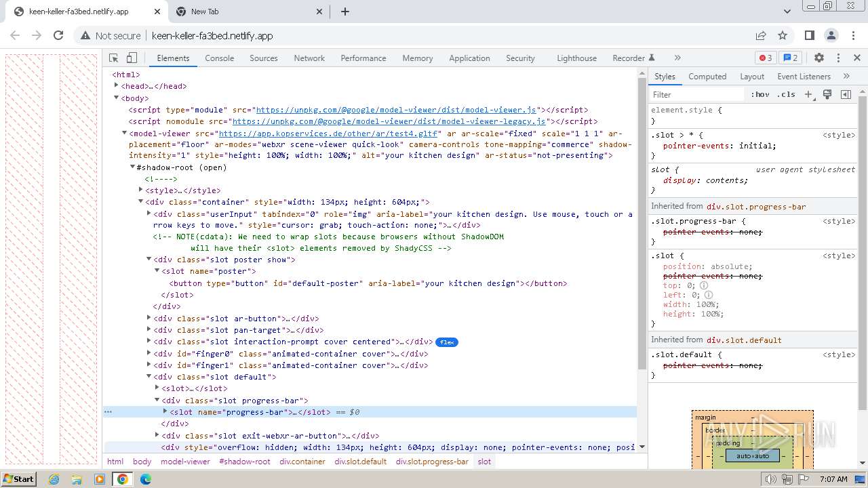The width and height of the screenshot is (868, 488).
Task: Open the Windows Start menu
Action: pos(18,479)
